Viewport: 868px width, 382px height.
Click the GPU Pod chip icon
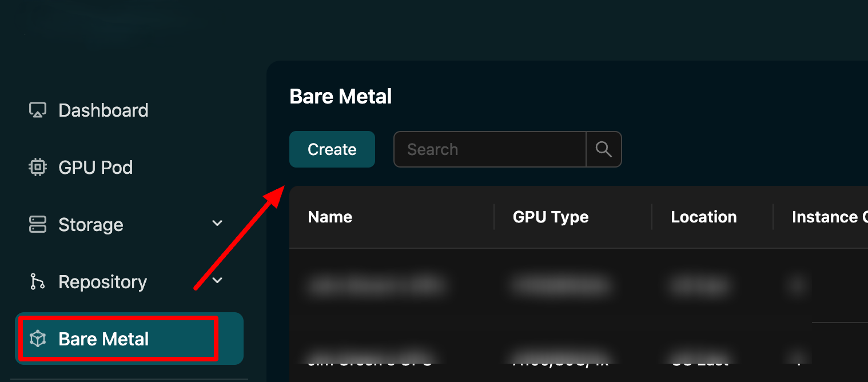pyautogui.click(x=37, y=167)
